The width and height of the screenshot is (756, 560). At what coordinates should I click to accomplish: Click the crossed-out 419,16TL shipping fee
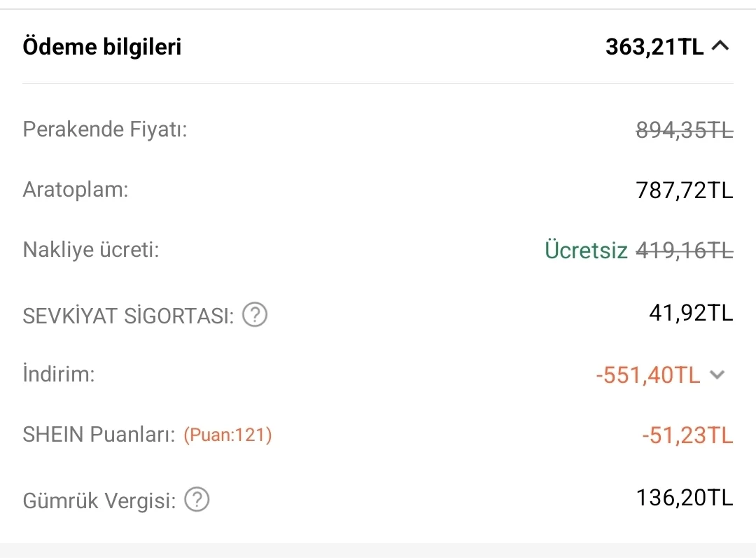coord(684,251)
